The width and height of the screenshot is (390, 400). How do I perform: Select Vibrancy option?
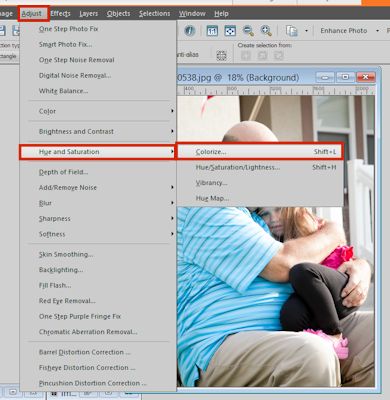click(x=260, y=183)
